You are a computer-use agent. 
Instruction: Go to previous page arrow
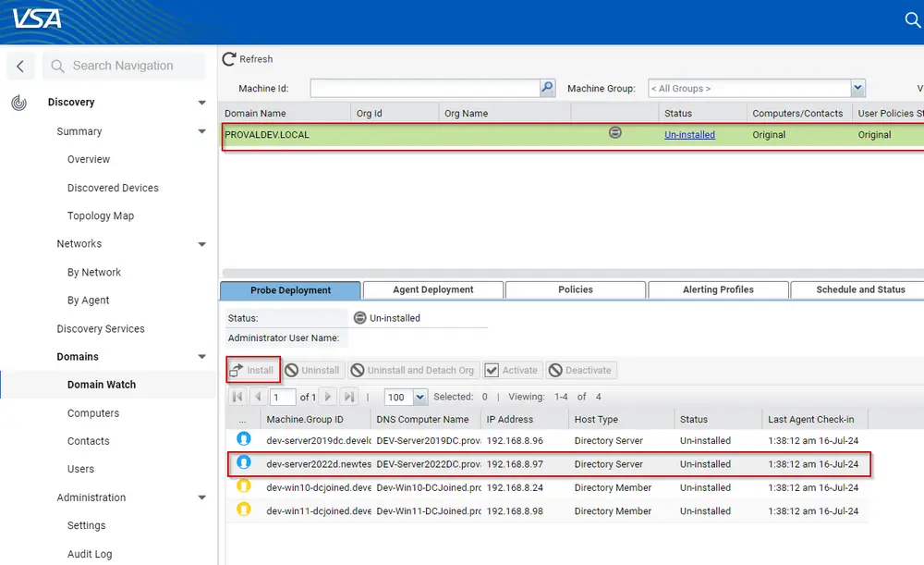point(258,397)
